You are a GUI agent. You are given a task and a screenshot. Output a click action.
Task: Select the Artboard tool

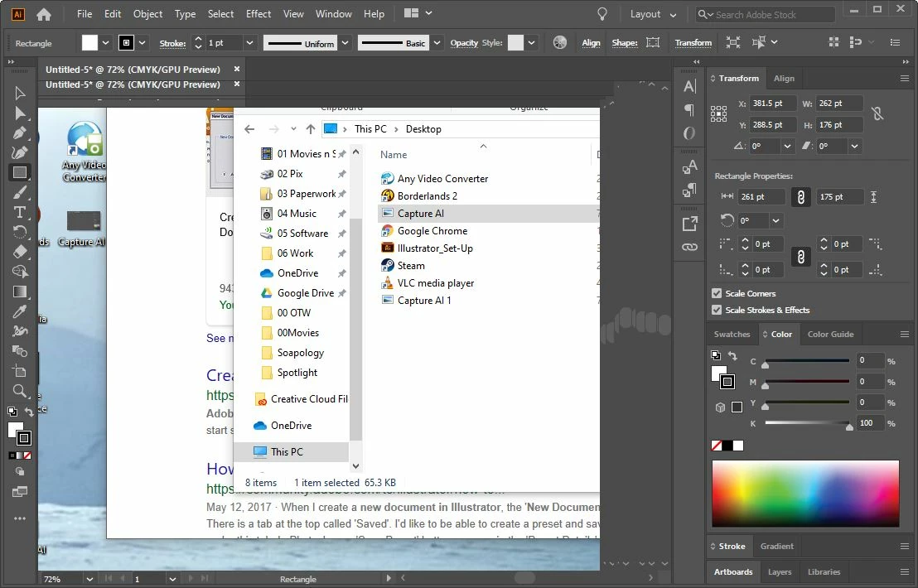(19, 371)
